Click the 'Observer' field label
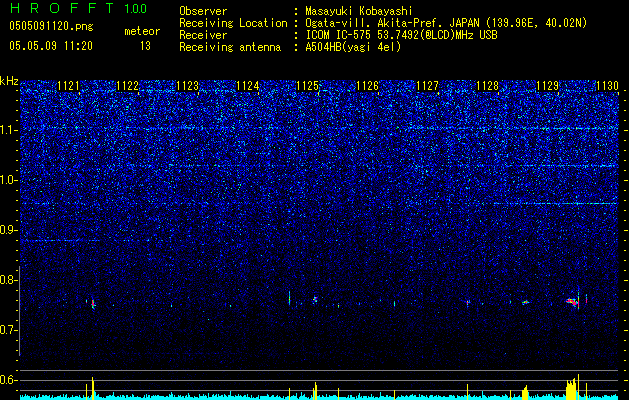Viewport: 629px width, 400px height. [x=203, y=11]
